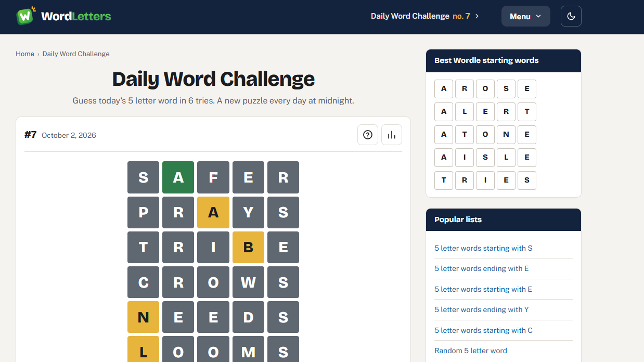Open the 'Random 5 letter word' link
644x362 pixels.
click(x=471, y=351)
